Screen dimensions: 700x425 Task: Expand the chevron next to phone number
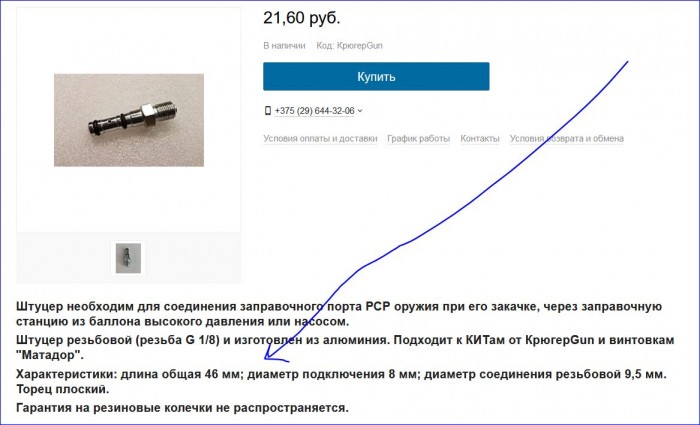360,111
